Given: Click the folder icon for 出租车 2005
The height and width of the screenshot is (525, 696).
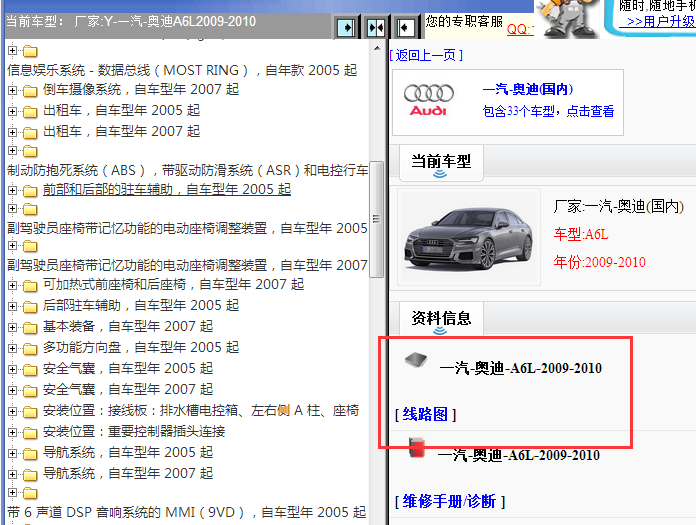Looking at the screenshot, I should (30, 111).
